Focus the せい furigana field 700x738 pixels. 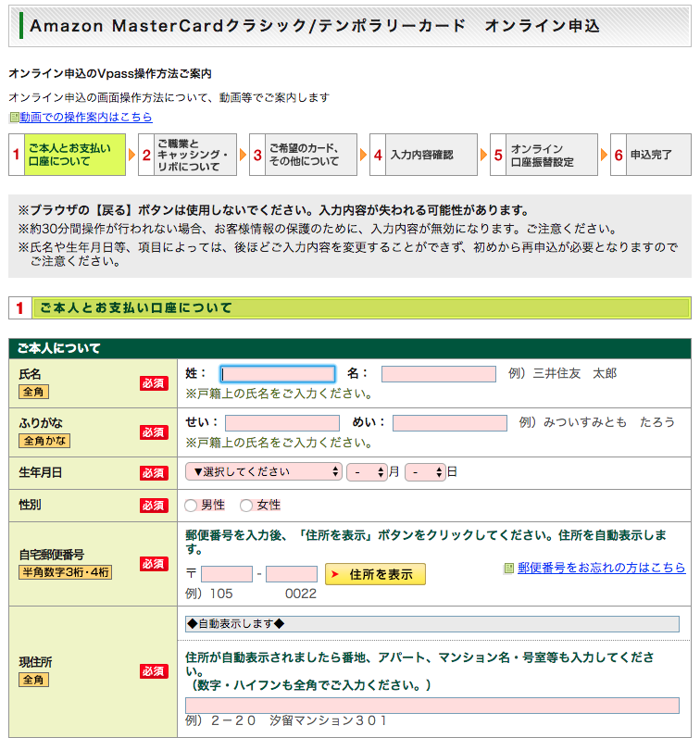click(x=282, y=423)
